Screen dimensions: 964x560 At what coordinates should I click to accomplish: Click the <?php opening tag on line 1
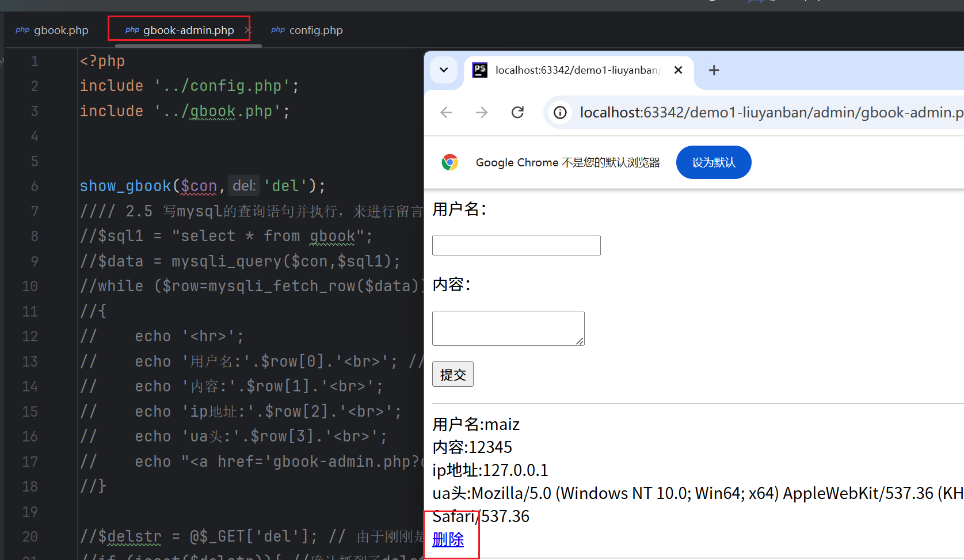click(102, 61)
